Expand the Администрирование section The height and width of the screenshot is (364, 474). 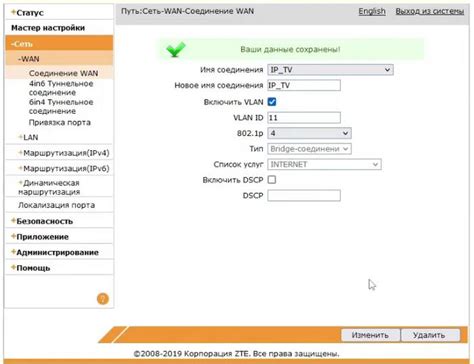tap(55, 252)
